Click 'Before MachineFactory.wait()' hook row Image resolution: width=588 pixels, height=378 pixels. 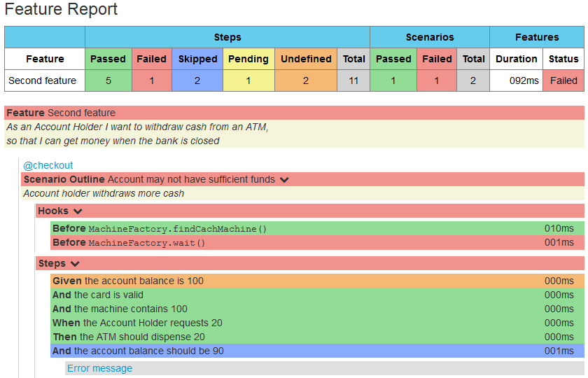click(317, 243)
